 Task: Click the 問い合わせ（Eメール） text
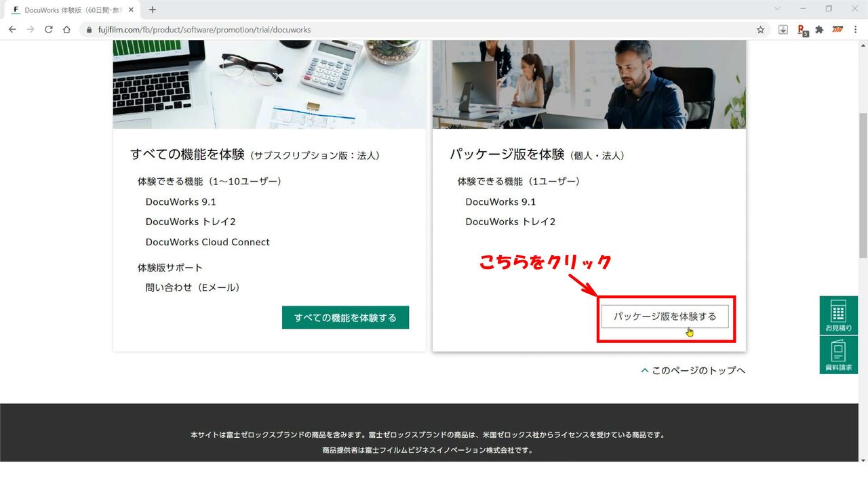pyautogui.click(x=193, y=287)
